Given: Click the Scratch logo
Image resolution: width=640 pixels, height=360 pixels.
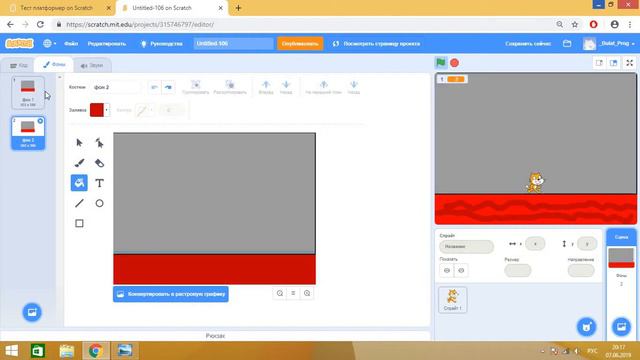Looking at the screenshot, I should click(x=19, y=43).
